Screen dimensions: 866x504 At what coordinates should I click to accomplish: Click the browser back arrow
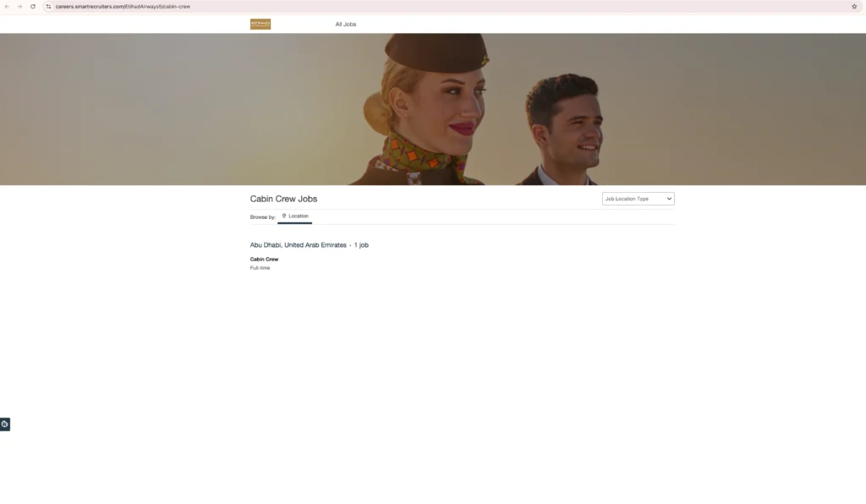[7, 7]
